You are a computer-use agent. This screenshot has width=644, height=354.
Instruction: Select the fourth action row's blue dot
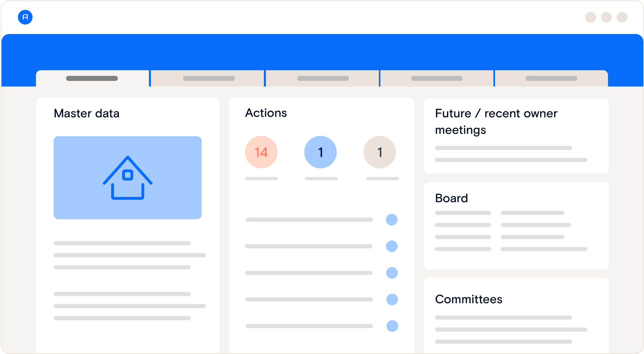coord(392,299)
